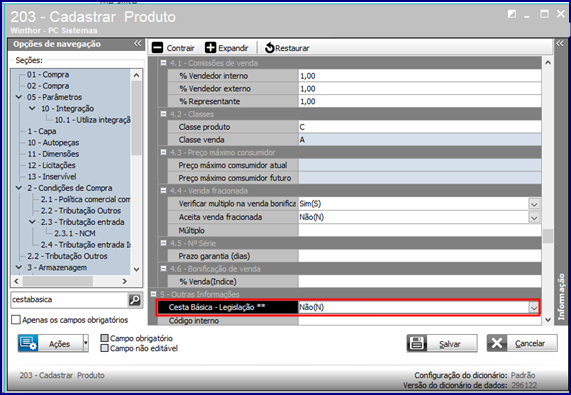Open Verificar multiplo na venda bonificada dropdown

click(534, 204)
